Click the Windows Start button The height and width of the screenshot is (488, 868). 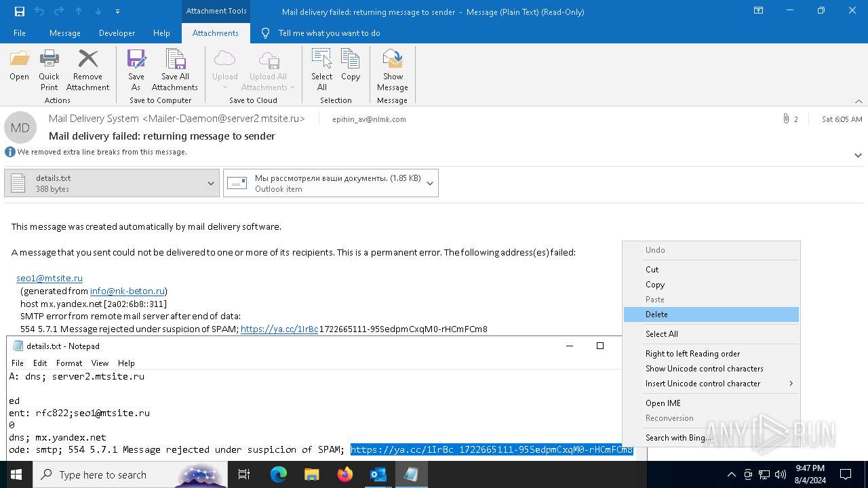[x=16, y=474]
